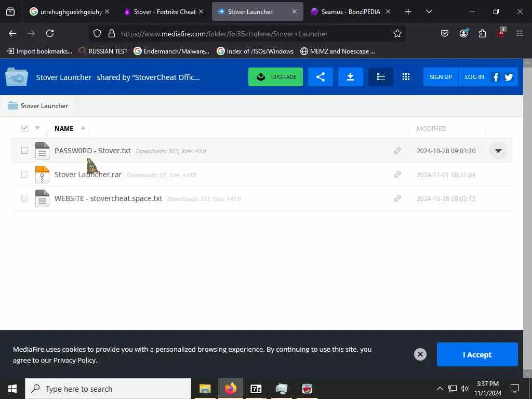
Task: Click the green UPGRADE button
Action: tap(275, 77)
